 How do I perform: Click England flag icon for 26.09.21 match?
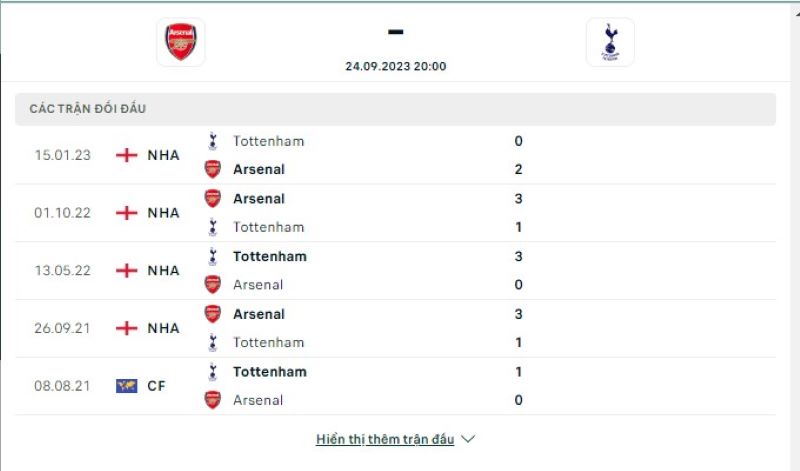point(126,328)
